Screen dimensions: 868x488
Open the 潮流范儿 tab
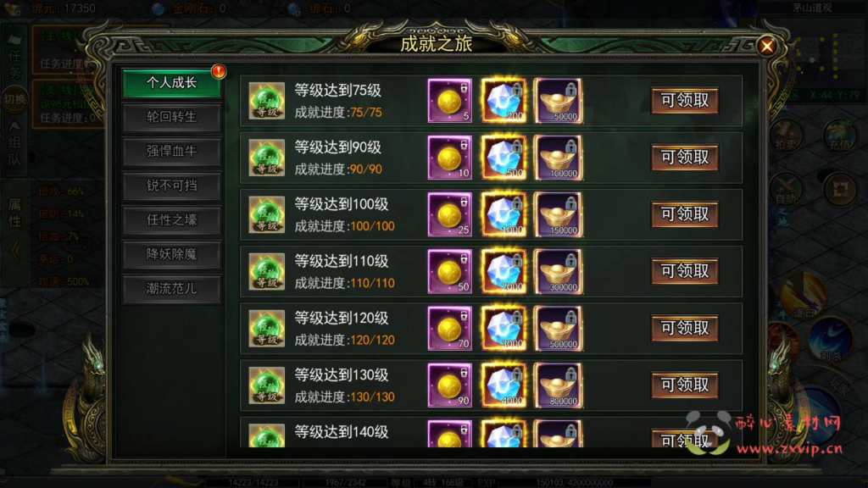171,289
